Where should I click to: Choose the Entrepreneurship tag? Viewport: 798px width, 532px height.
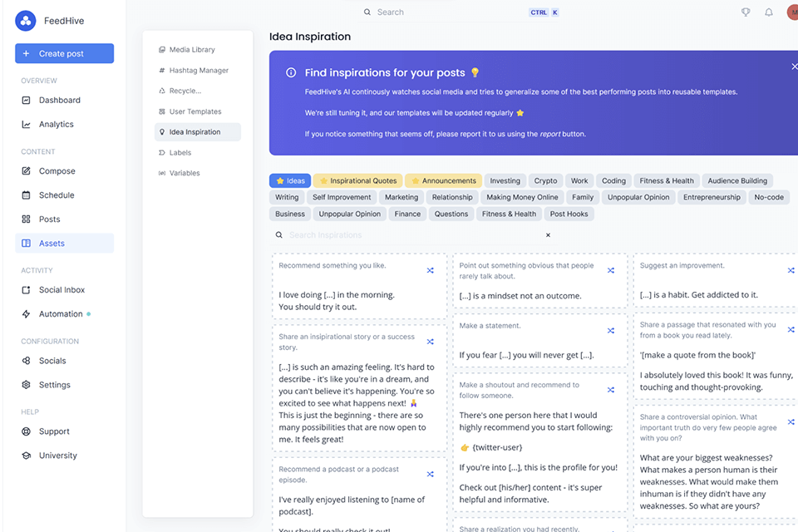click(712, 197)
